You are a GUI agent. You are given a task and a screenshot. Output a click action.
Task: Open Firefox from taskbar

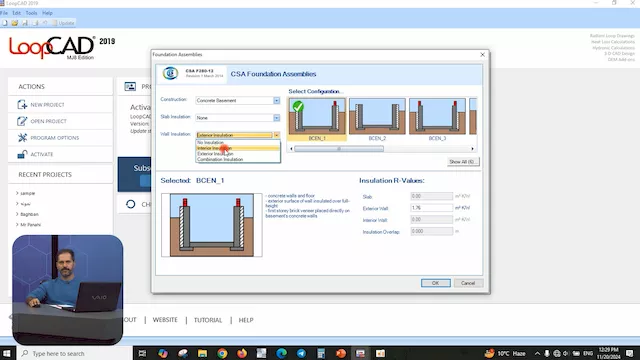pyautogui.click(x=242, y=353)
